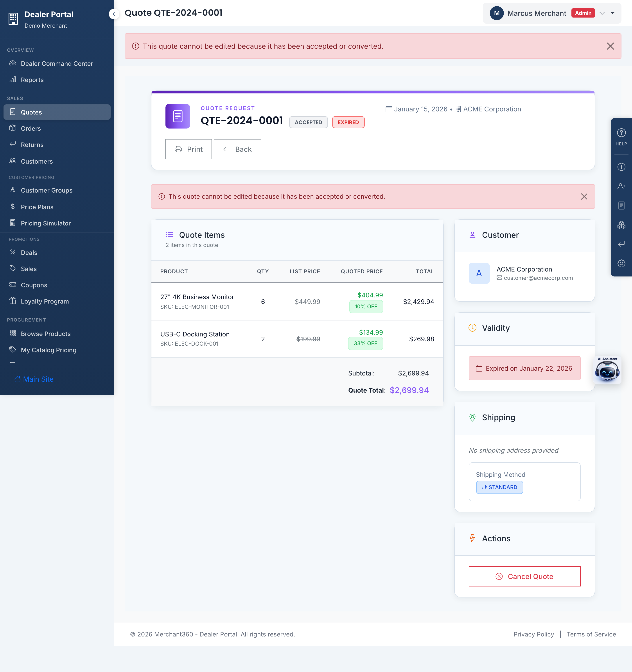Click the PRODUCT column header
The height and width of the screenshot is (672, 632).
(174, 272)
